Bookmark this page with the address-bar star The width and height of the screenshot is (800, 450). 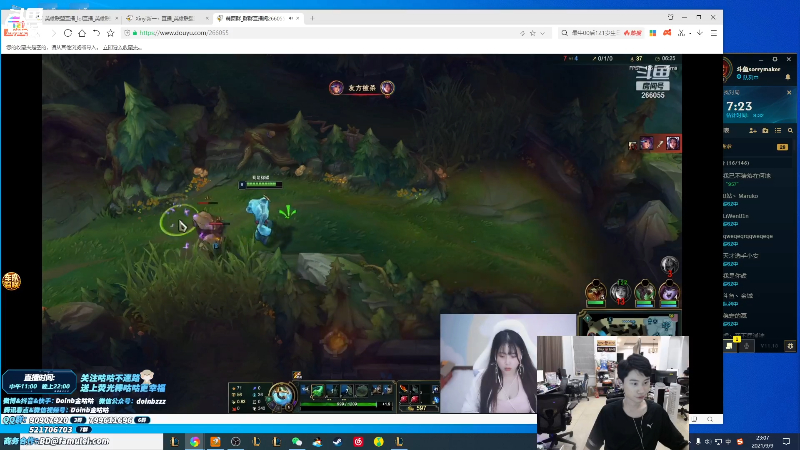coord(533,33)
